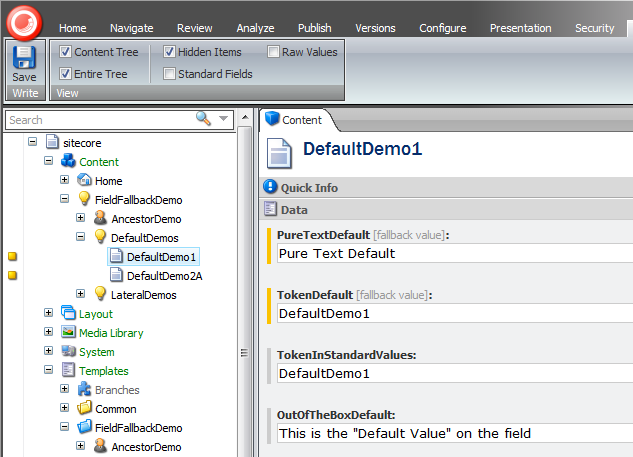633x457 pixels.
Task: Expand the Layout node
Action: [x=48, y=312]
